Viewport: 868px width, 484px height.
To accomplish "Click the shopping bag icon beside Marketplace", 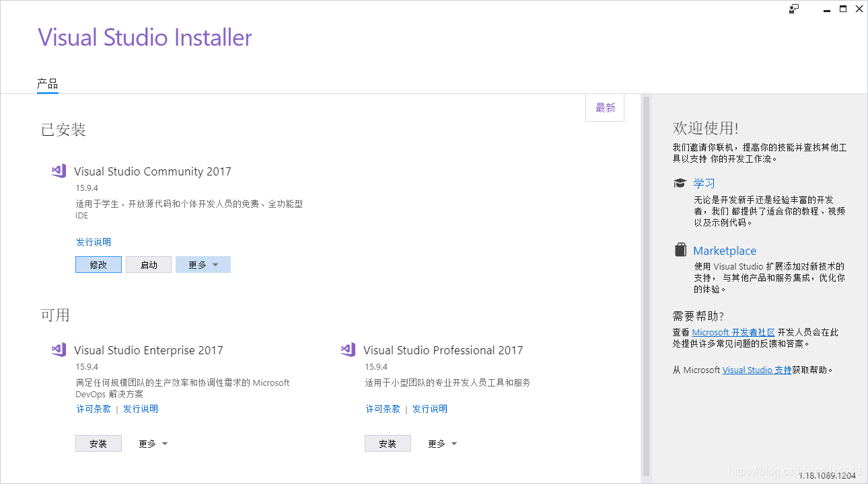I will (680, 249).
